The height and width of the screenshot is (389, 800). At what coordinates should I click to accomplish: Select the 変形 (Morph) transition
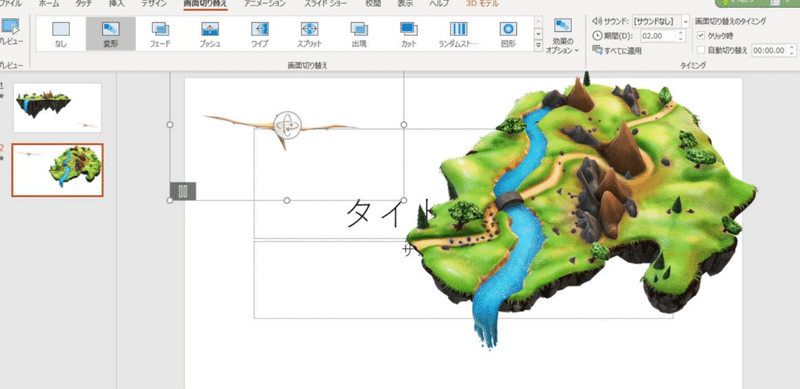tap(111, 34)
